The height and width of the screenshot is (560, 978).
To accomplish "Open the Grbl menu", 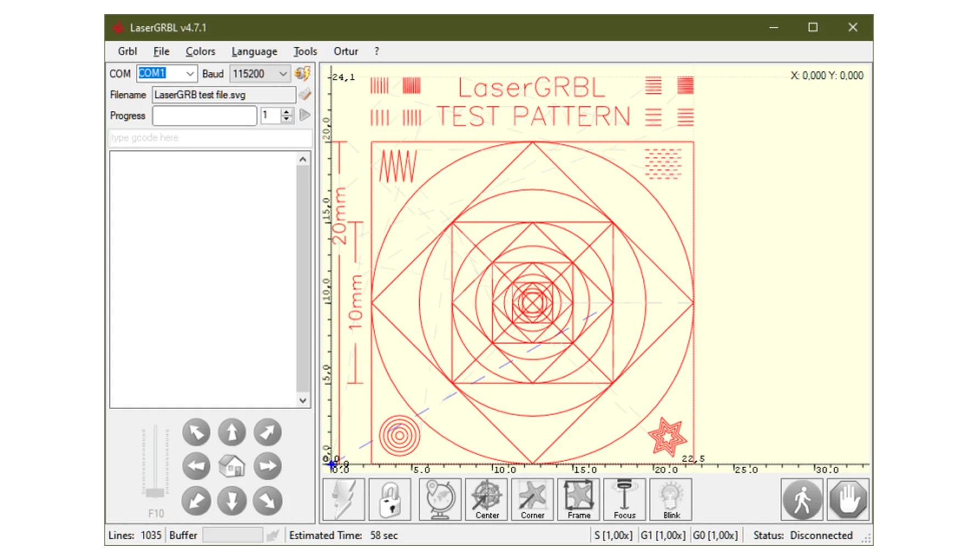I will (127, 51).
